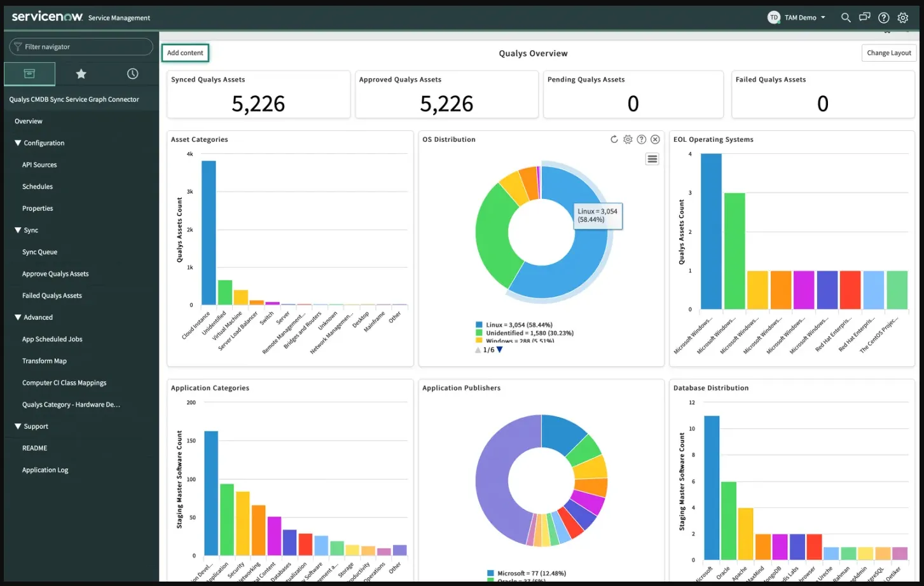Open the global search magnifier icon

tap(845, 18)
